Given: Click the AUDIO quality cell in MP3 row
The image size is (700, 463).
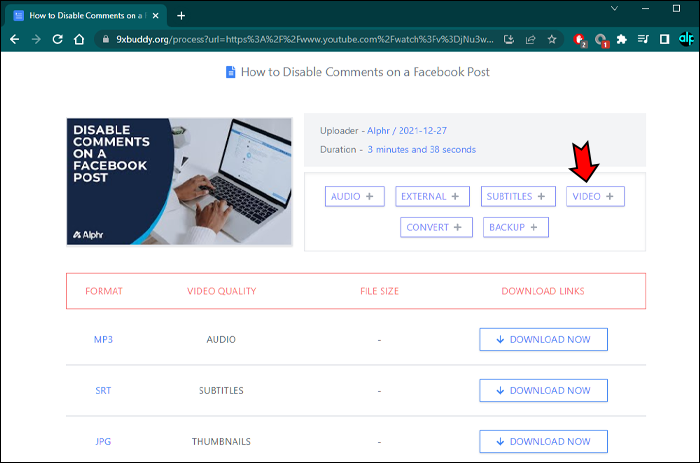Looking at the screenshot, I should [221, 340].
